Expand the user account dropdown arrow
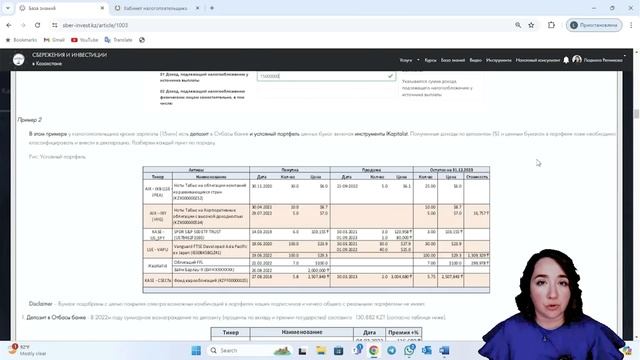The height and width of the screenshot is (360, 640). (x=624, y=56)
